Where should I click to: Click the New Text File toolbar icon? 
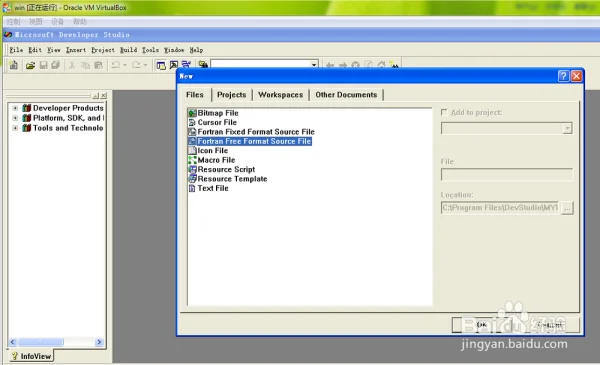point(14,65)
